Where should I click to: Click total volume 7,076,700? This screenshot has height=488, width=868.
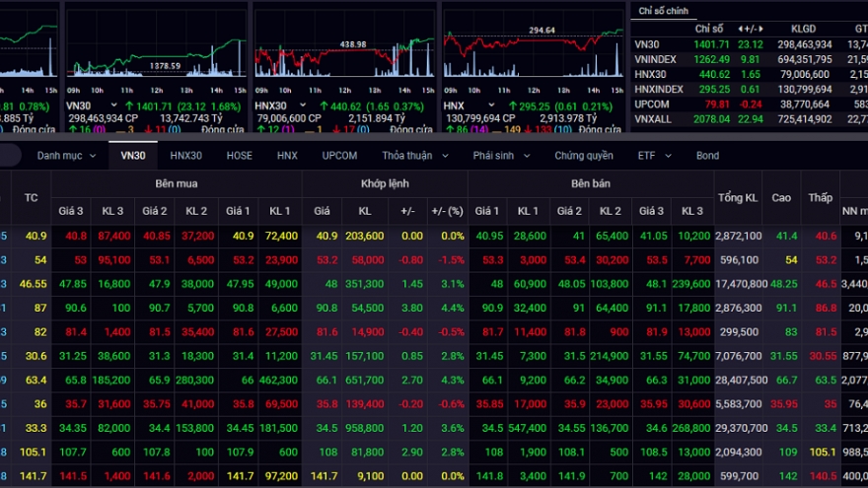click(739, 356)
